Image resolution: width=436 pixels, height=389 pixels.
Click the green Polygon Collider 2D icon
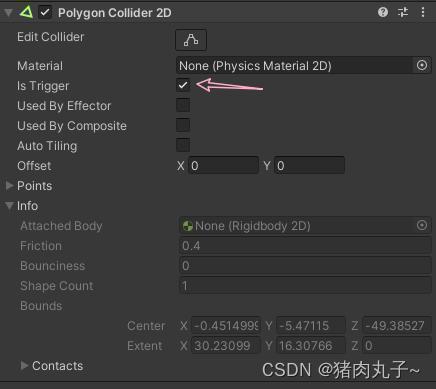(x=26, y=12)
